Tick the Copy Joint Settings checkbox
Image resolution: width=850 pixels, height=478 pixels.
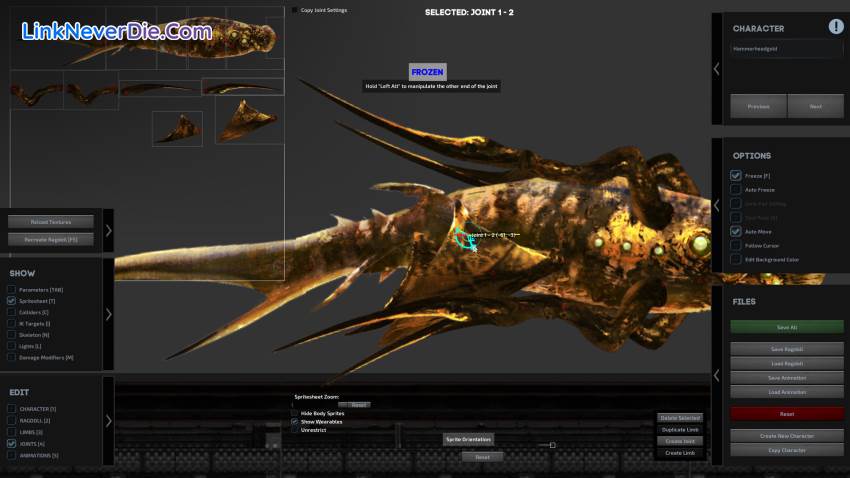pyautogui.click(x=294, y=10)
